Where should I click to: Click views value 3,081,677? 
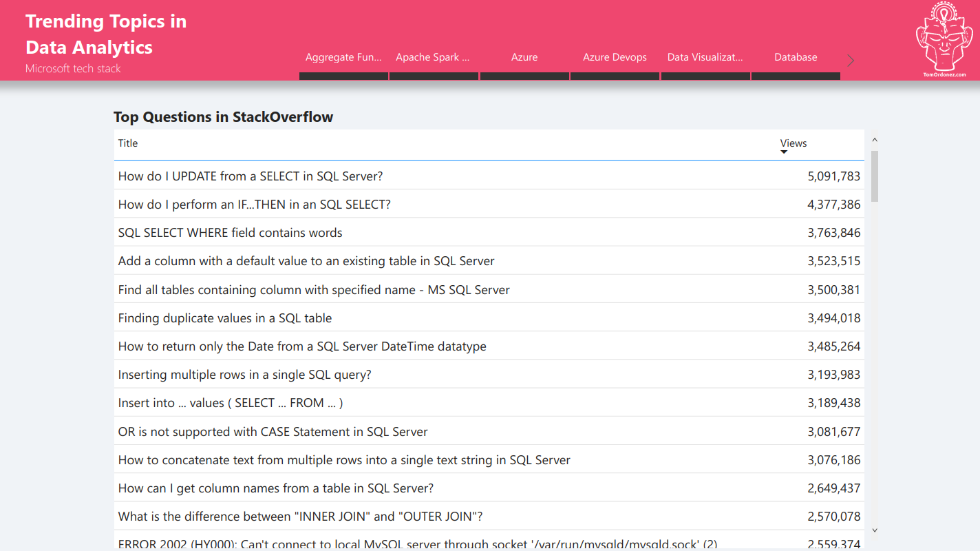834,431
